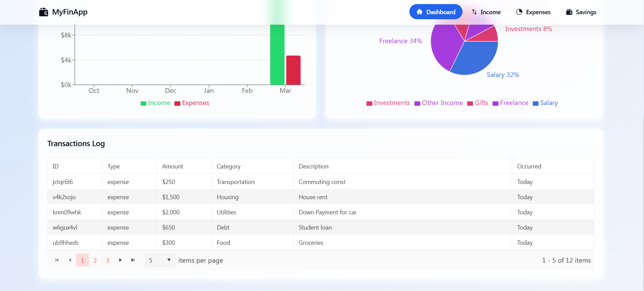Click the Amount column header

[184, 166]
